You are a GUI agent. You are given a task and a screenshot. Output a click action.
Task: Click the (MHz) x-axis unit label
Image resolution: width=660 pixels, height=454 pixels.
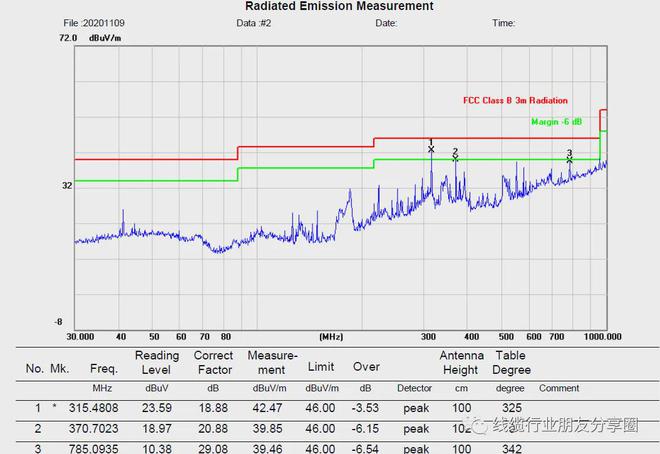click(331, 337)
